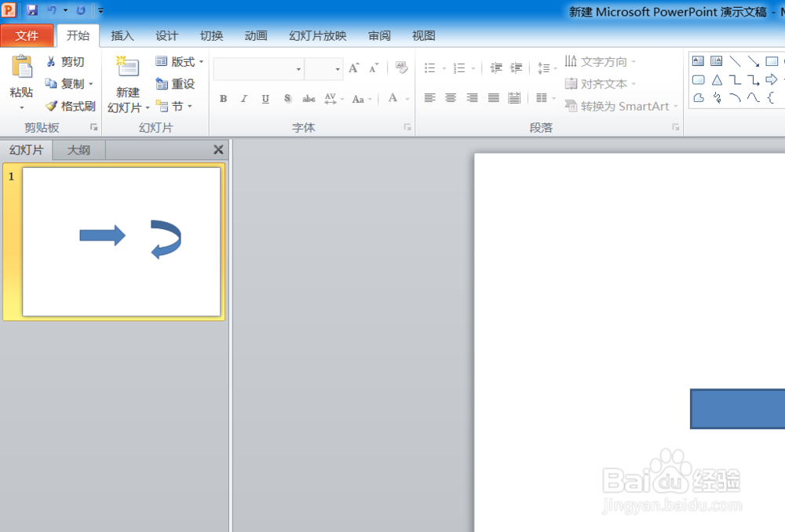785x532 pixels.
Task: Select the Vertical Text Box shape
Action: tap(717, 61)
